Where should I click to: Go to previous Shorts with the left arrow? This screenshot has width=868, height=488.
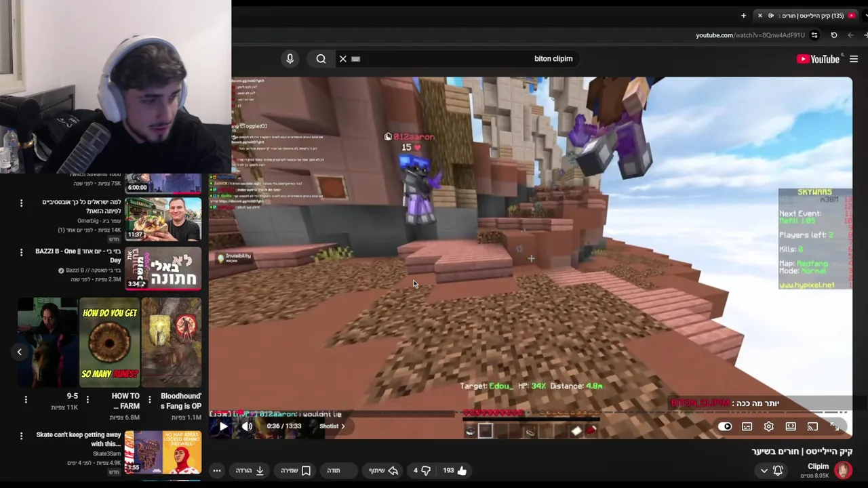19,352
